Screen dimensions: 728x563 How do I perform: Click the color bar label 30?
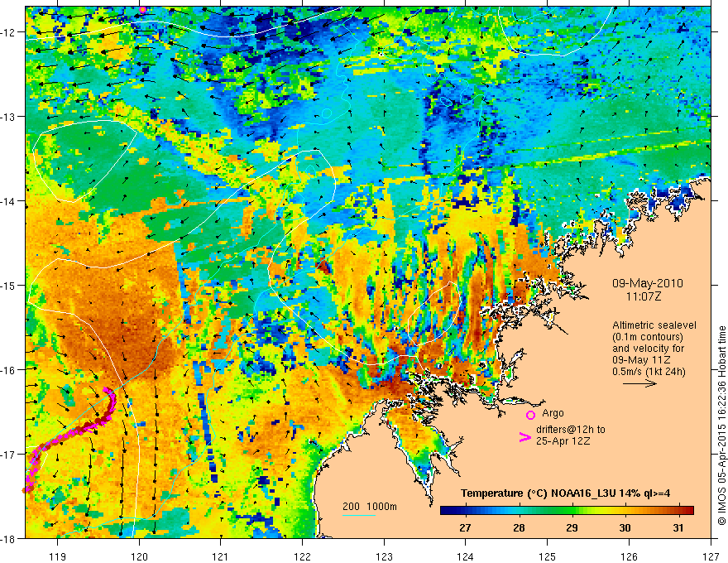(625, 527)
